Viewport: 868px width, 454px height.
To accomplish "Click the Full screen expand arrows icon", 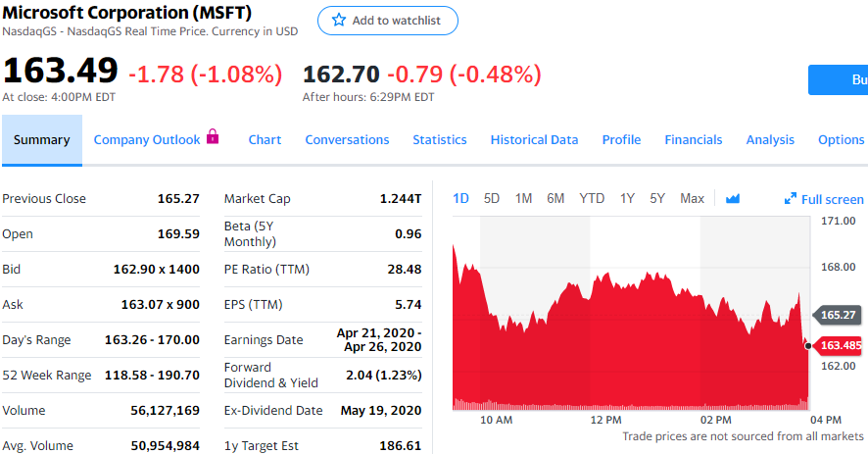I will click(x=791, y=199).
